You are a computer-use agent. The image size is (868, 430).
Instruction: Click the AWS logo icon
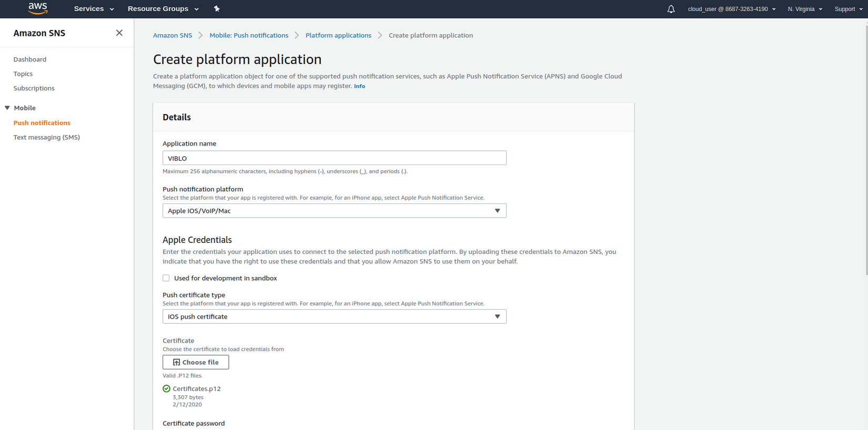pos(38,8)
